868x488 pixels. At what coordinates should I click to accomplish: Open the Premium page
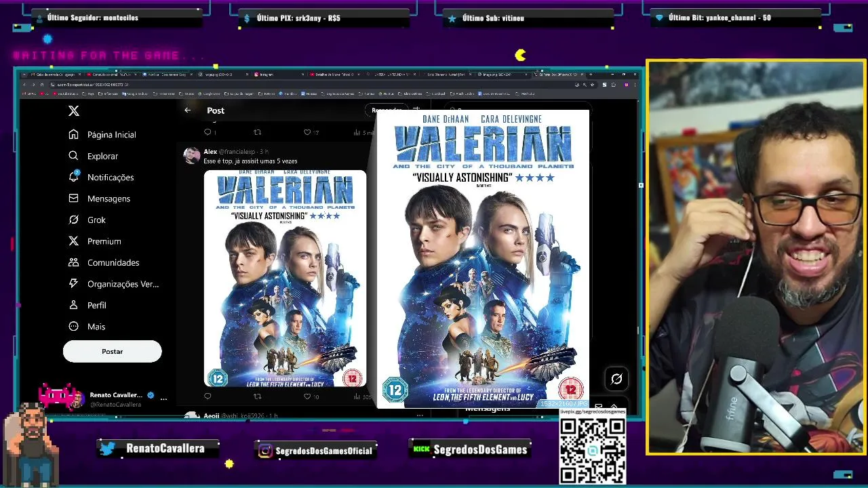(95, 241)
